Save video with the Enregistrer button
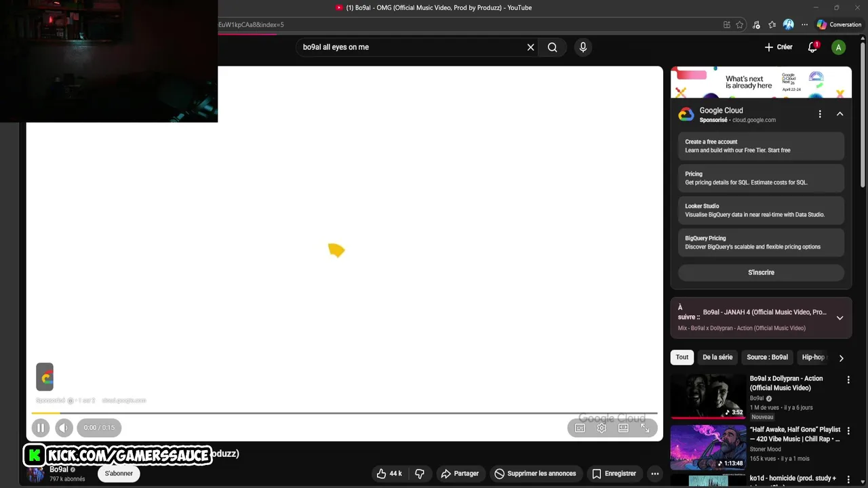 pos(614,474)
